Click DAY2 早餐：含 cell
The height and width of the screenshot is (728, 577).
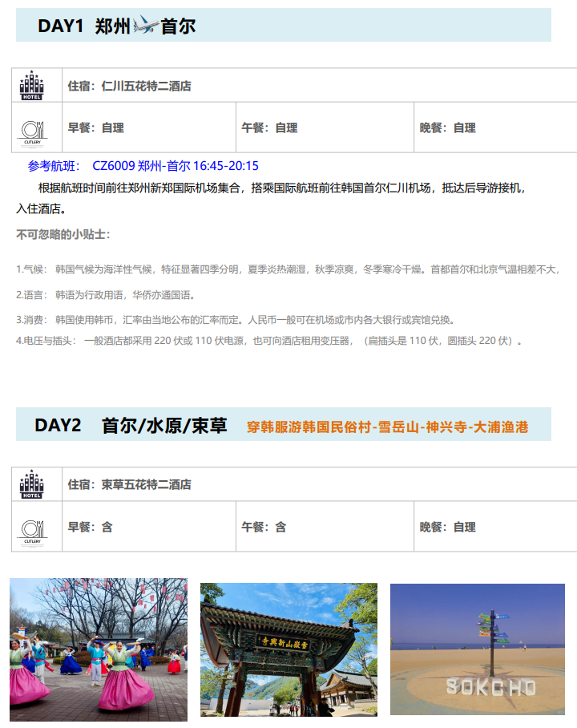(x=90, y=527)
